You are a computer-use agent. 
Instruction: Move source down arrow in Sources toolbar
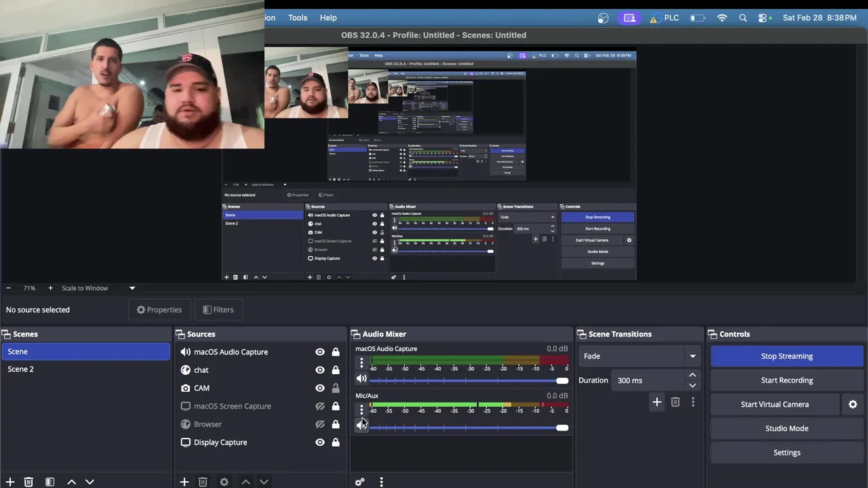click(x=264, y=482)
